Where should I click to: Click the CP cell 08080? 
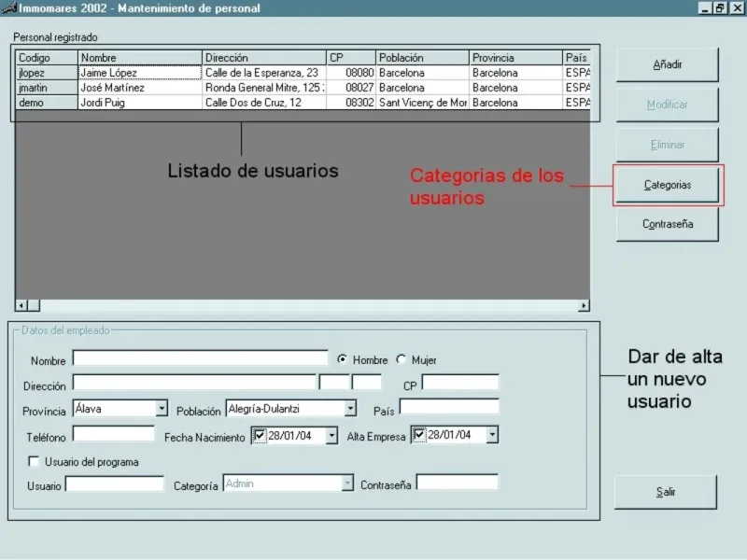coord(351,73)
